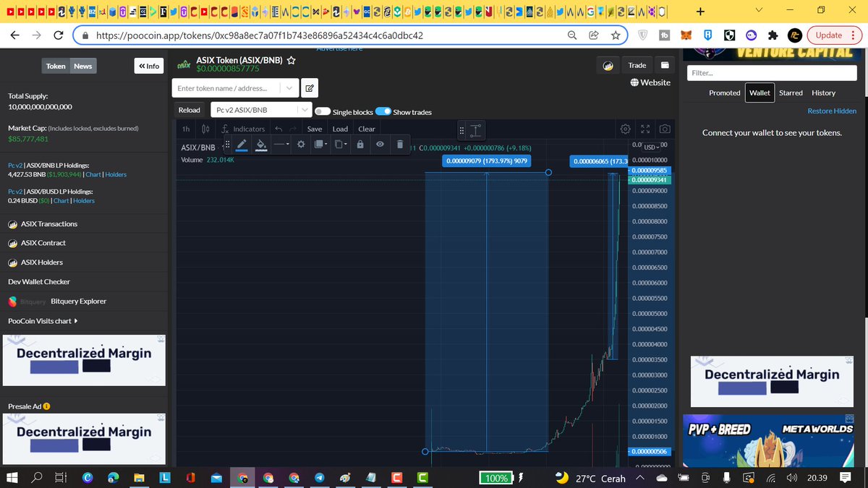Viewport: 868px width, 488px height.
Task: Delete the selected drawing with the trash icon
Action: 399,144
